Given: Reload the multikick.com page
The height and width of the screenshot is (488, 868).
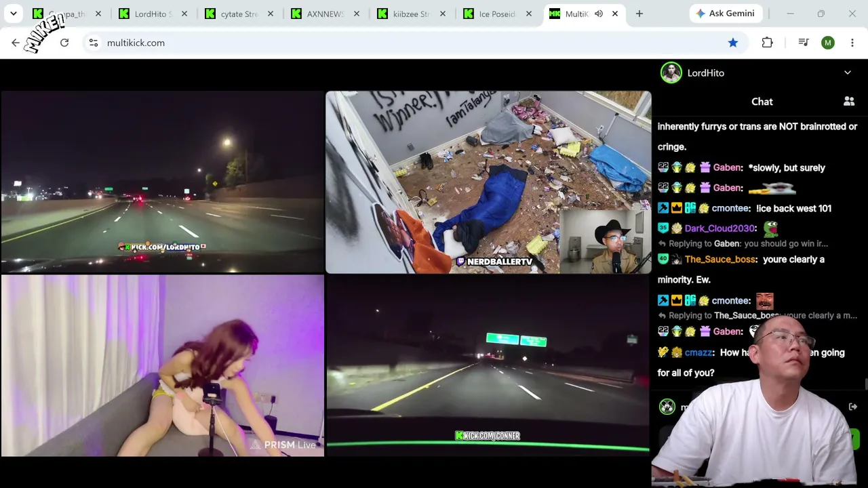Looking at the screenshot, I should tap(64, 43).
